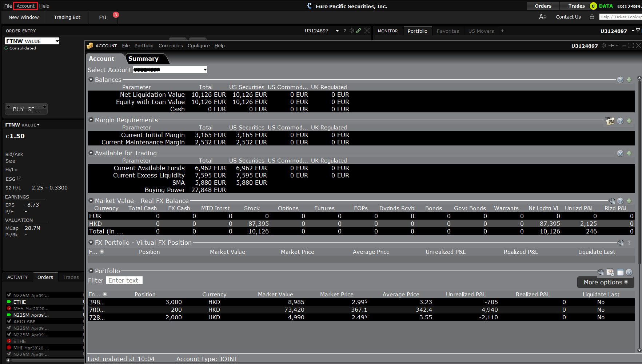642x364 pixels.
Task: Click the filter funnel icon in Monitor panel
Action: tap(638, 31)
